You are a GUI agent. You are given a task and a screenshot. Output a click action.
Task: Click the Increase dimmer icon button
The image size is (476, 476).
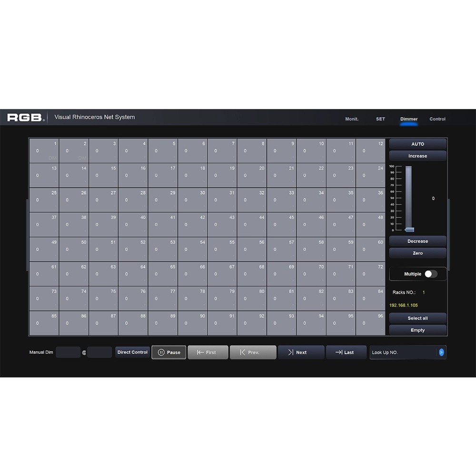[x=417, y=156]
